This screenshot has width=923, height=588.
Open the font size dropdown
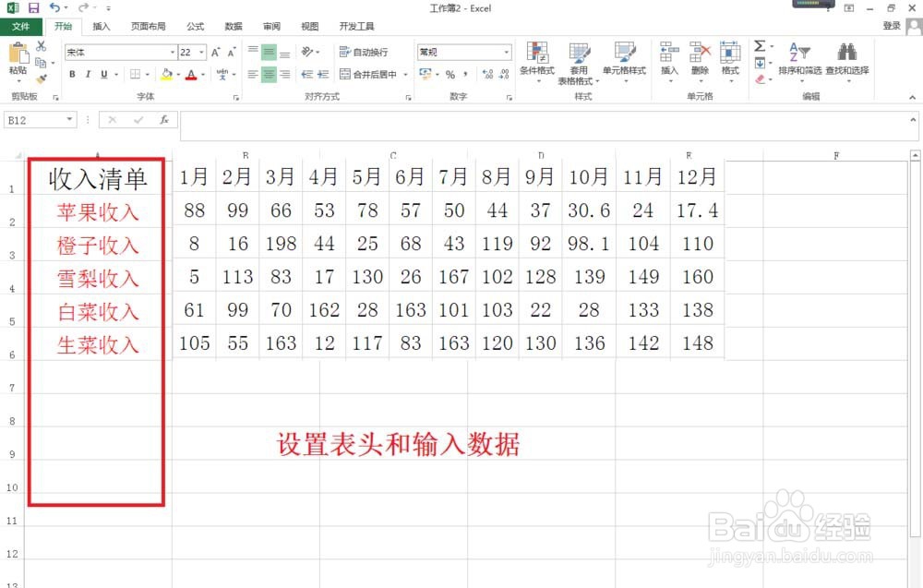[199, 53]
